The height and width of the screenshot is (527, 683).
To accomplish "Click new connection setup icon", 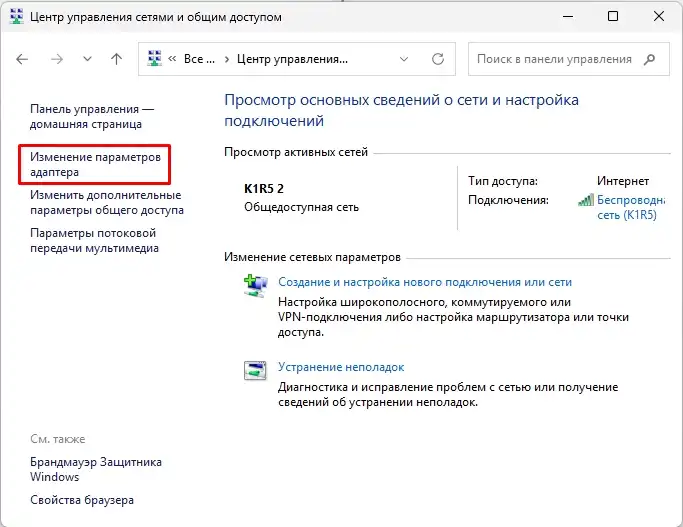I will tap(255, 286).
